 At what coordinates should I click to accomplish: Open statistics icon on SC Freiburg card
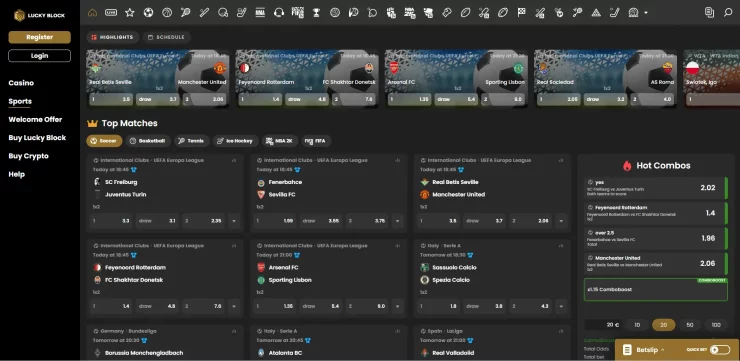tap(234, 160)
